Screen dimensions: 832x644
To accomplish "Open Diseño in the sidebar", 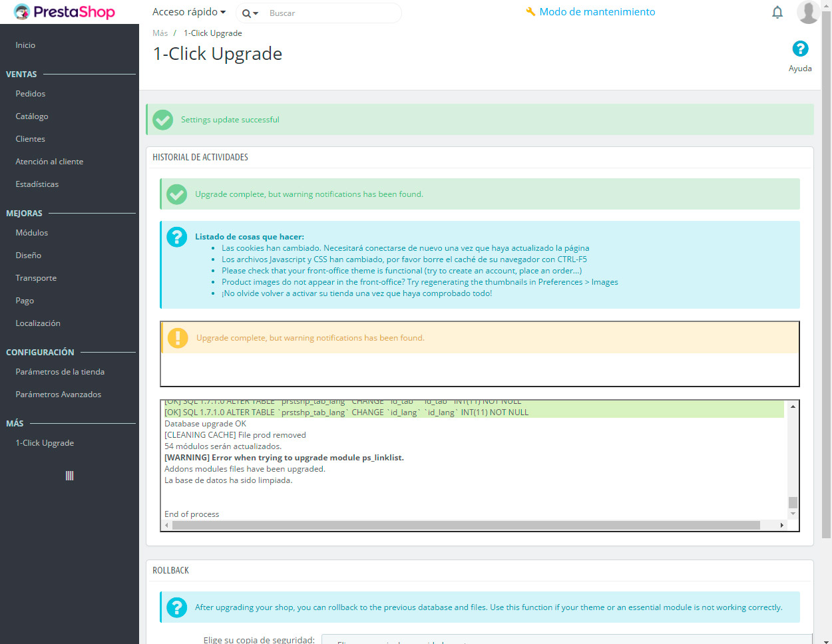I will coord(29,255).
